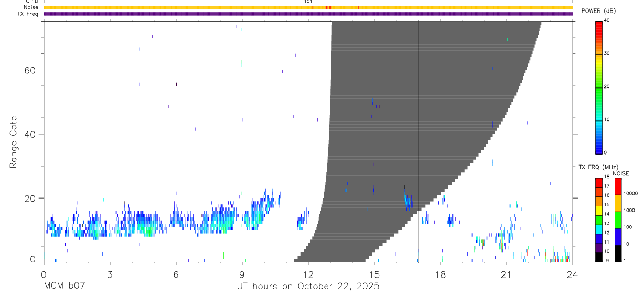Image resolution: width=644 pixels, height=297 pixels.
Task: Click the '40' value on the POWER colorbar
Action: (x=607, y=20)
